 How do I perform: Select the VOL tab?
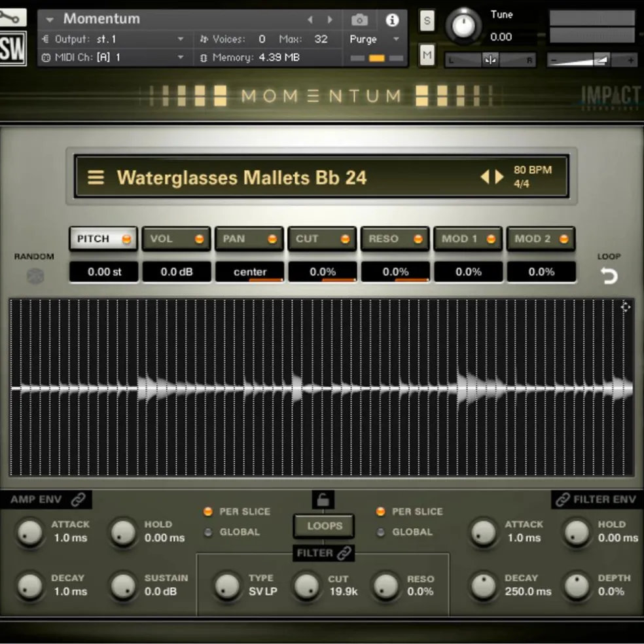(x=176, y=239)
